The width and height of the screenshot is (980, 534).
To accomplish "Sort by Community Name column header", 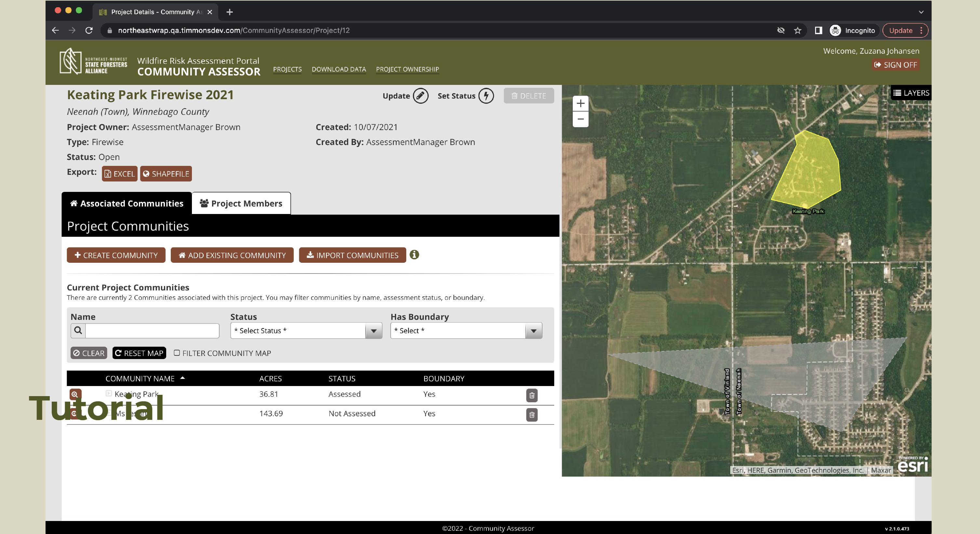I will coord(140,379).
